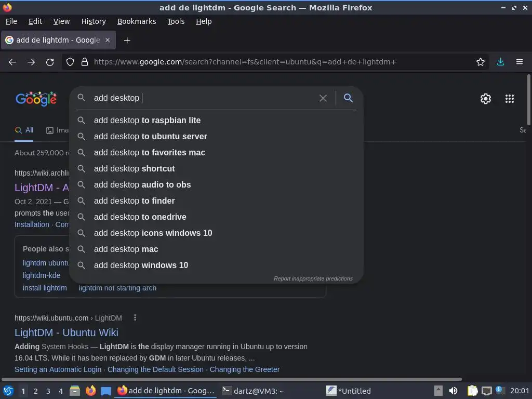Show desktop using taskbar blue icon
Screen dimensions: 532x399
tap(106, 391)
